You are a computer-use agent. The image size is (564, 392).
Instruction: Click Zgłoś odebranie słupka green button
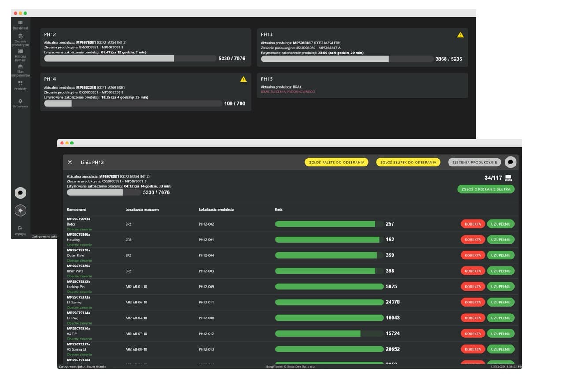click(x=486, y=189)
